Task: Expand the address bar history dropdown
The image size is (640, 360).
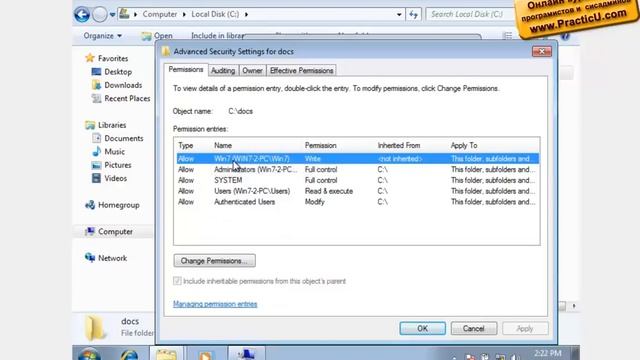Action: pyautogui.click(x=399, y=15)
